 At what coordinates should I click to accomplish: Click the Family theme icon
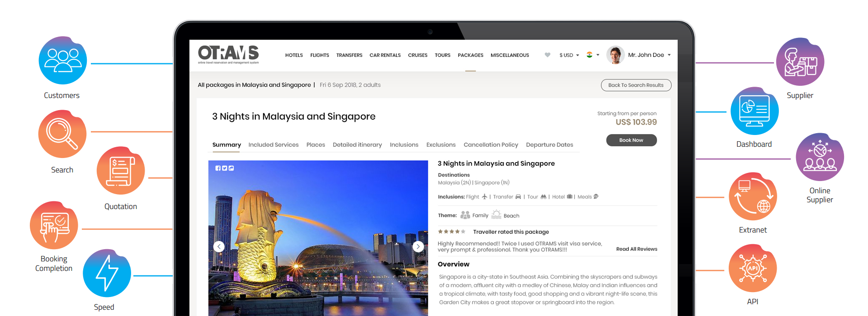point(465,215)
